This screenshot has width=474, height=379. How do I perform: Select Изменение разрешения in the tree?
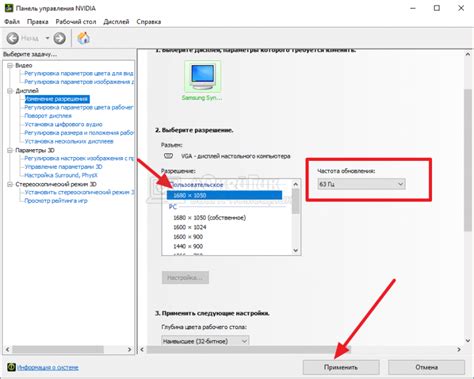[57, 99]
